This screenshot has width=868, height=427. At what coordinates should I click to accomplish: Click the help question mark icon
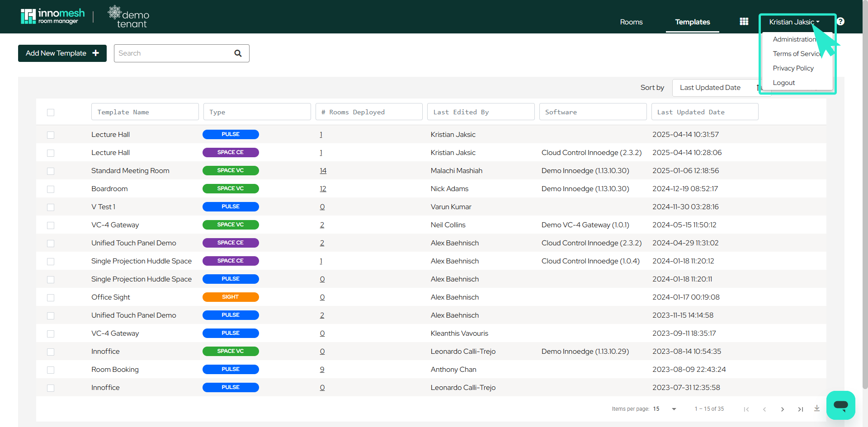[x=840, y=22]
